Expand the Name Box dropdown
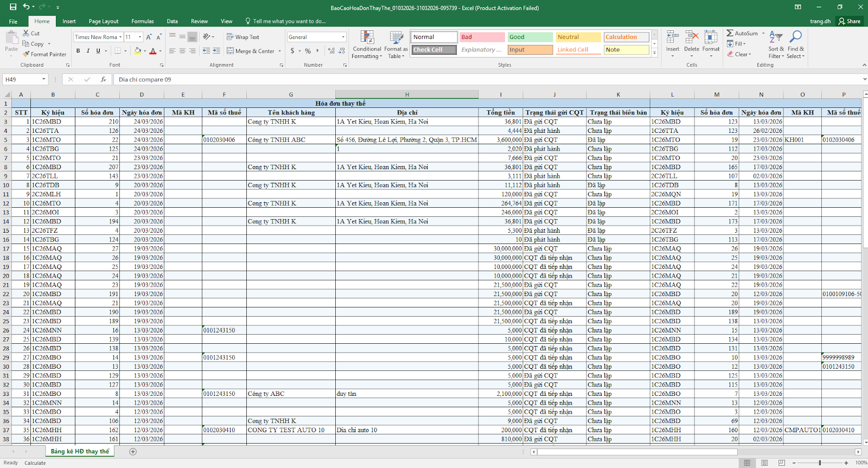Image resolution: width=868 pixels, height=468 pixels. pos(43,79)
